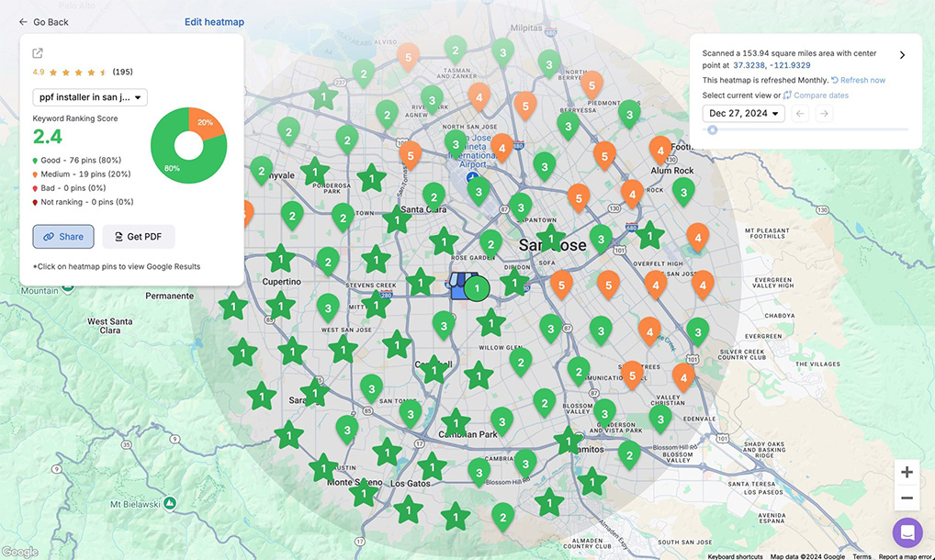Click the Go Back arrow
The image size is (935, 560).
tap(24, 22)
